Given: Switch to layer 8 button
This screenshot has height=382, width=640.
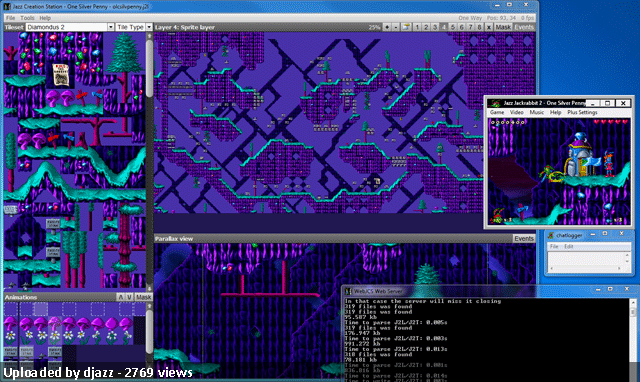Looking at the screenshot, I should coord(479,27).
